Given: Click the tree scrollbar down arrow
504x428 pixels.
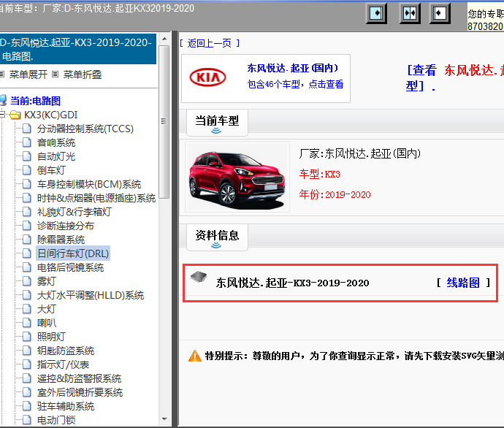Looking at the screenshot, I should 164,419.
